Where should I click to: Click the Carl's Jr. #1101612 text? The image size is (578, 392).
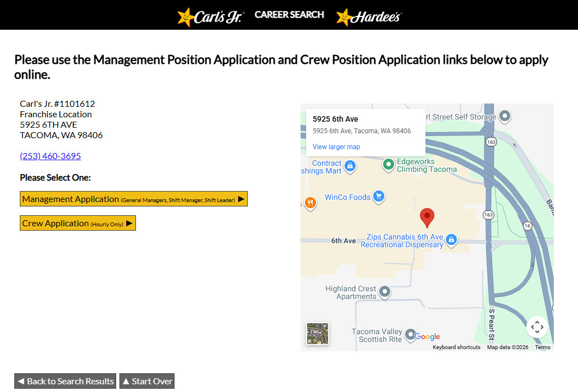point(57,104)
